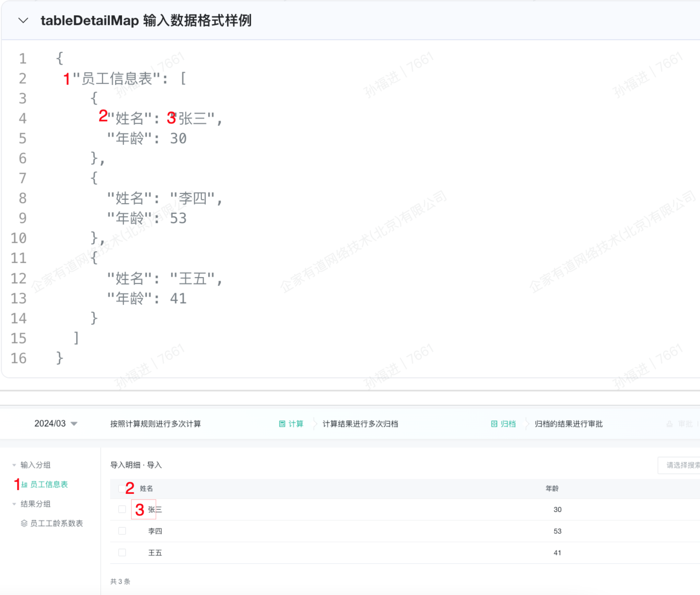Viewport: 700px width, 595px height.
Task: Click the 请选择搜索 search field
Action: (680, 465)
